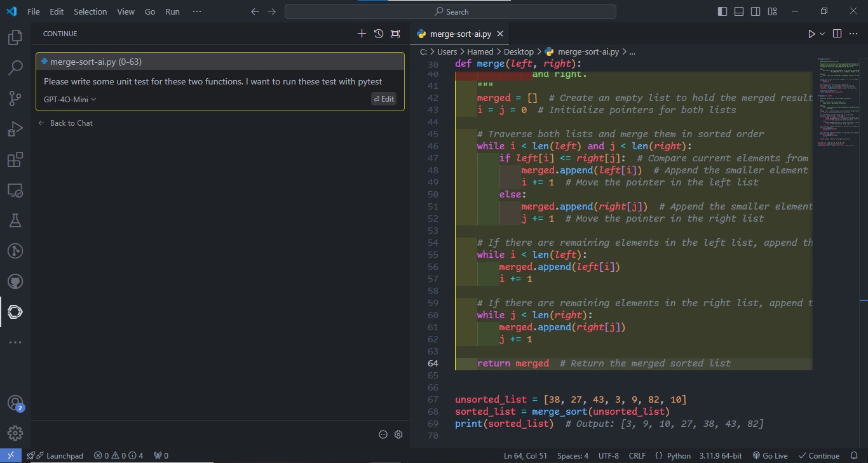Open the Selection menu
868x463 pixels.
point(90,11)
